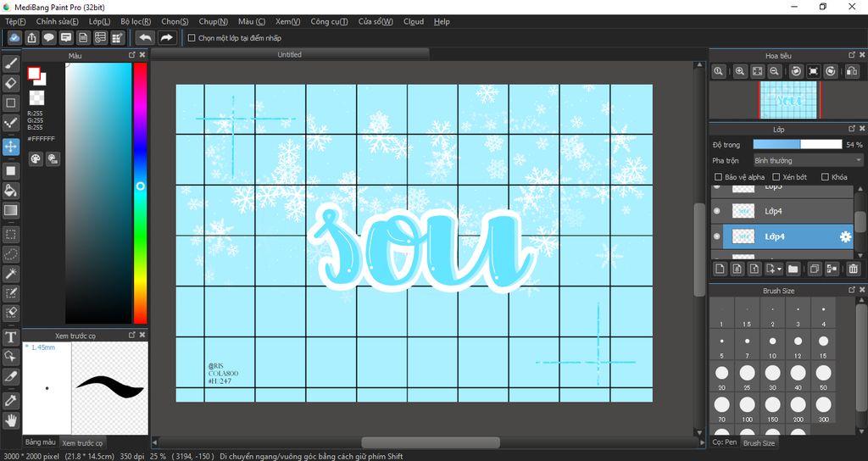Zoom in using the navigator icon
The image size is (868, 461).
click(x=740, y=71)
